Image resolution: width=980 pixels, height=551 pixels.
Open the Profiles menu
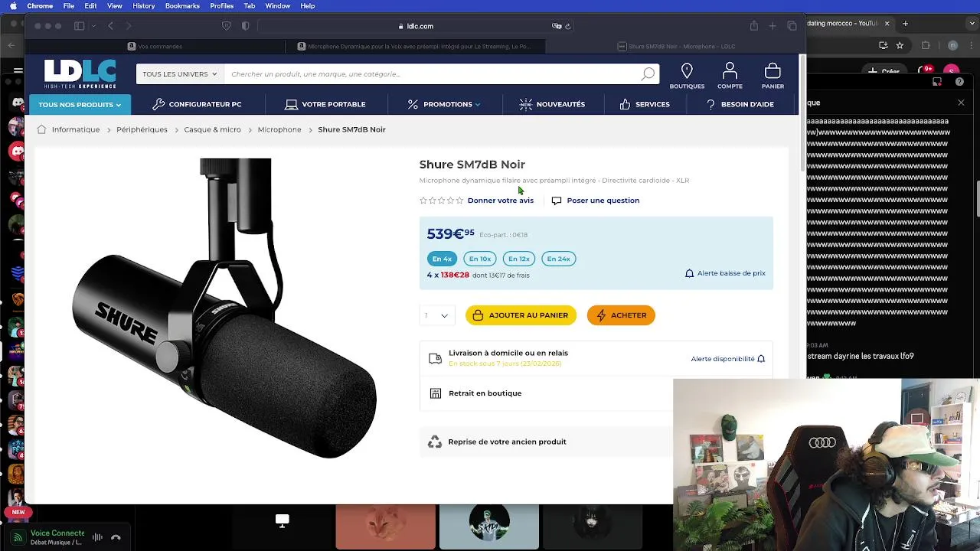click(x=222, y=5)
